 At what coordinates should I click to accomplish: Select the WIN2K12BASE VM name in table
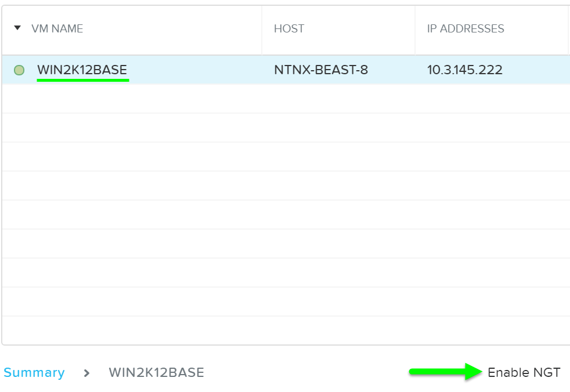(x=82, y=70)
